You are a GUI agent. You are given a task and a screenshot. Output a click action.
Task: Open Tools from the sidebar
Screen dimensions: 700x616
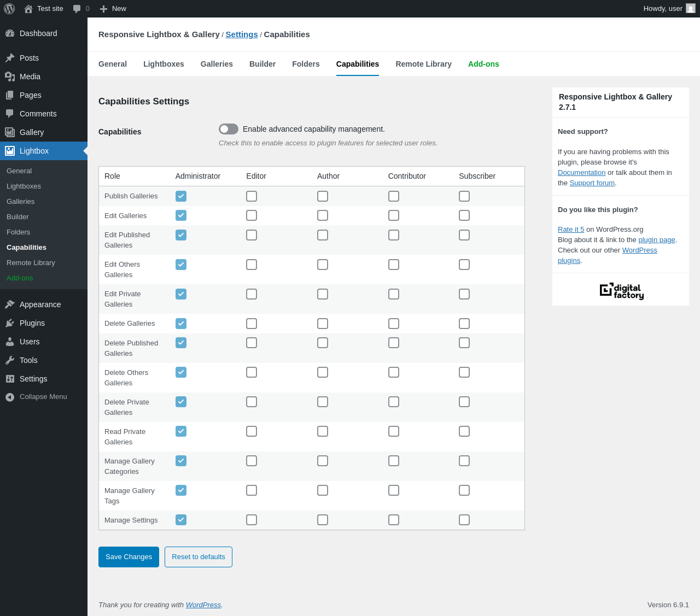[28, 360]
